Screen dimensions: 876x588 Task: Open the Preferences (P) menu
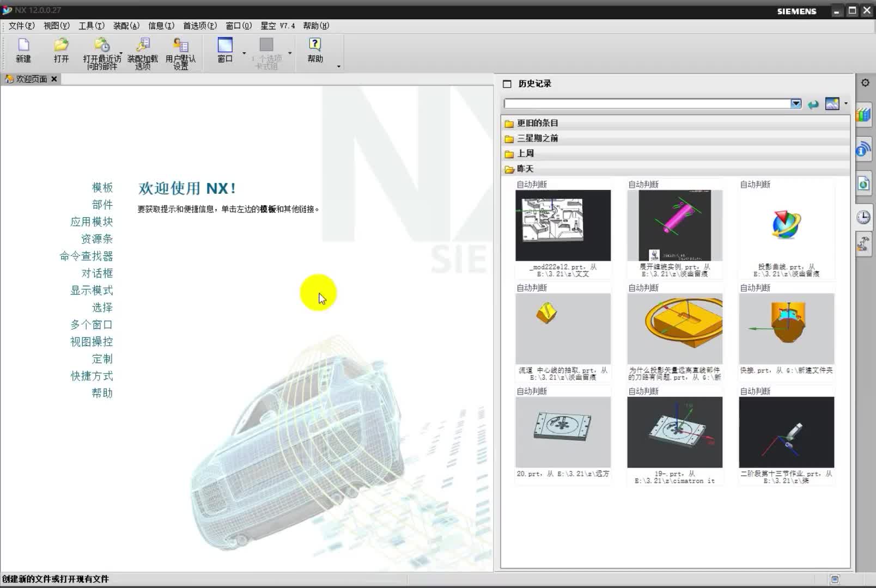click(x=200, y=26)
